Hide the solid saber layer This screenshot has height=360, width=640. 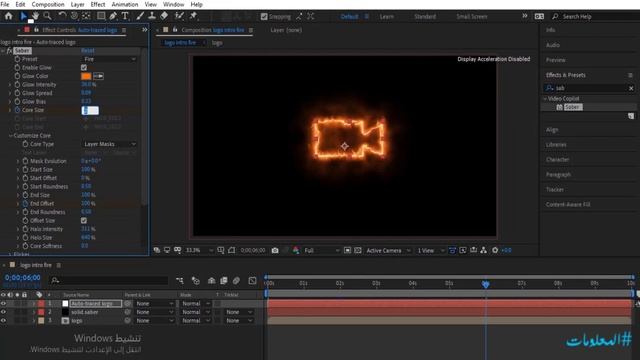pos(3,312)
